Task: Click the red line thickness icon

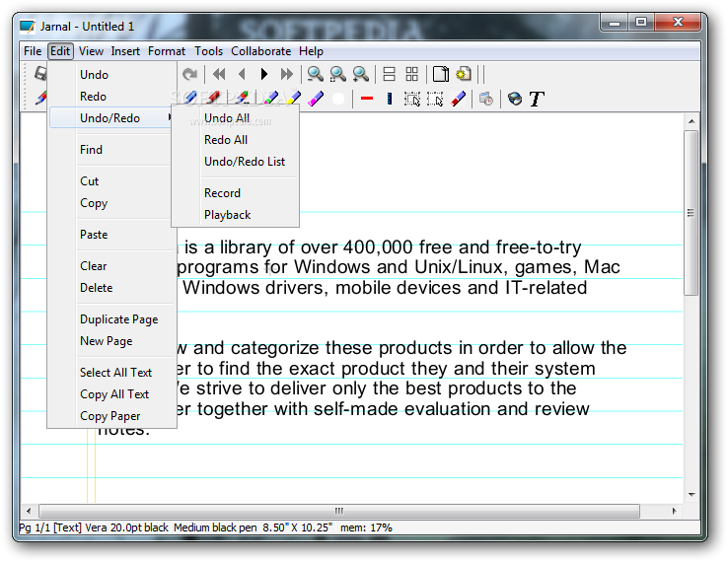Action: tap(367, 99)
